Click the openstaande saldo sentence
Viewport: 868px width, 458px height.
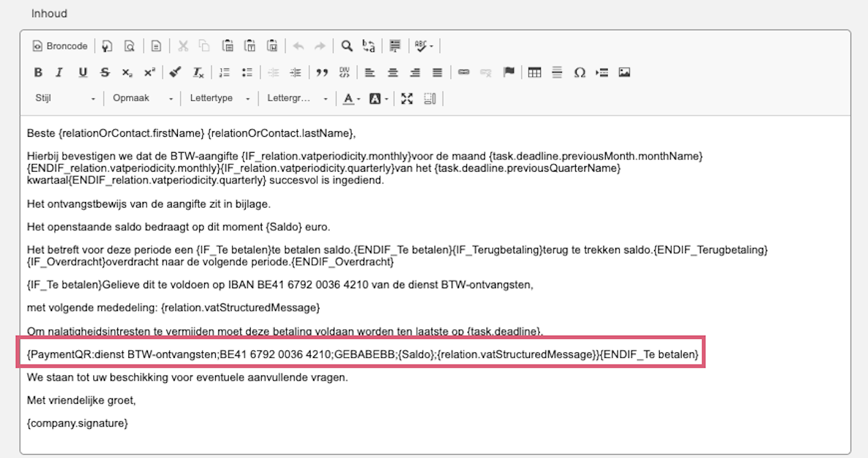point(178,227)
